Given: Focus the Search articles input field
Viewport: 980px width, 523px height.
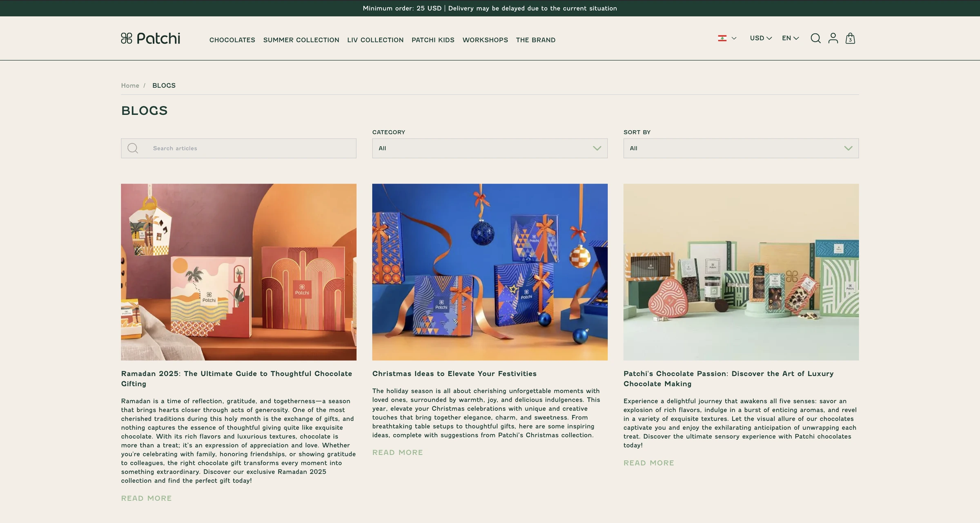Looking at the screenshot, I should click(x=238, y=148).
